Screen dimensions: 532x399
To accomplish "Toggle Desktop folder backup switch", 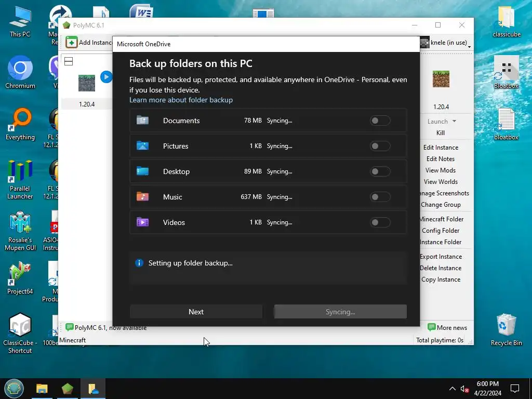I will click(380, 171).
